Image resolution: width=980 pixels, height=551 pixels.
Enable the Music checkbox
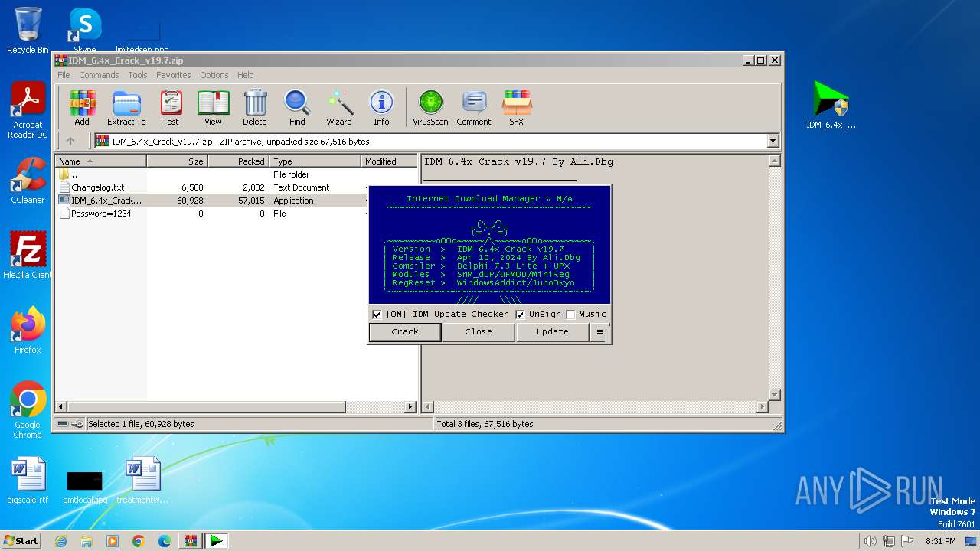pos(570,315)
